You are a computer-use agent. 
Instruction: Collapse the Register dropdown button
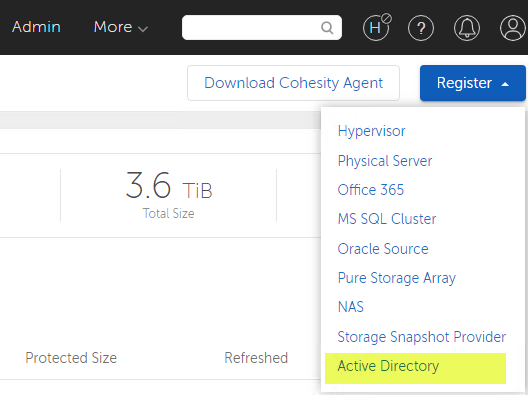[x=472, y=83]
